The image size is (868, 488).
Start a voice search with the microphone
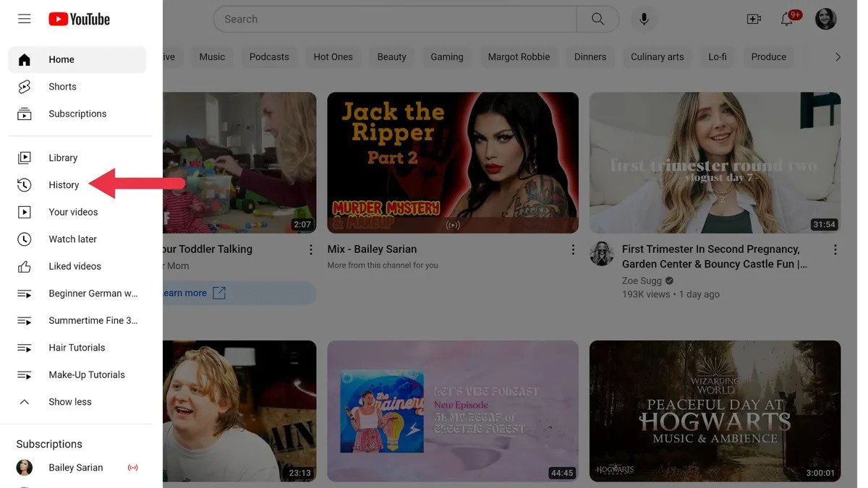click(643, 19)
